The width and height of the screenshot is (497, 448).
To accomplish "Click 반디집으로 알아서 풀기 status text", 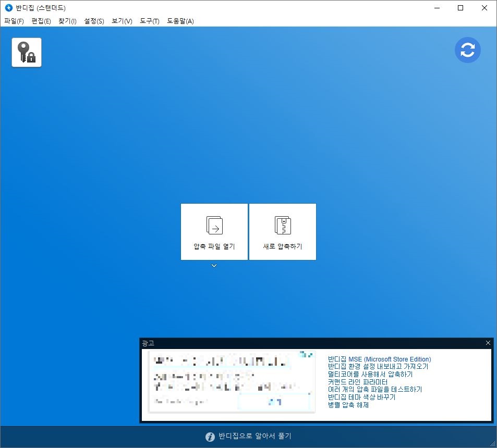I will (x=255, y=436).
